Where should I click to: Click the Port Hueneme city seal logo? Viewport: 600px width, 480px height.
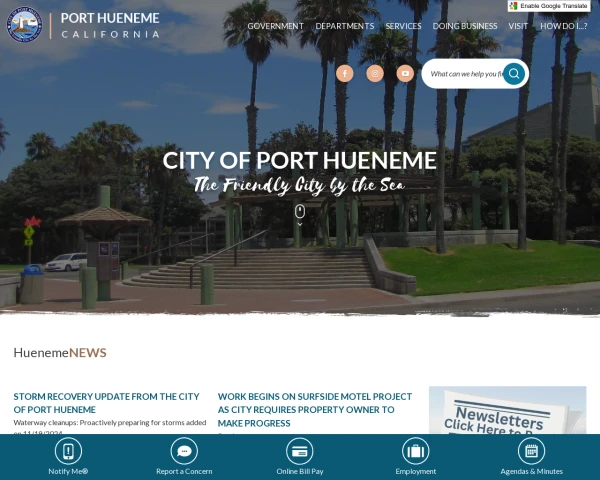pyautogui.click(x=24, y=24)
